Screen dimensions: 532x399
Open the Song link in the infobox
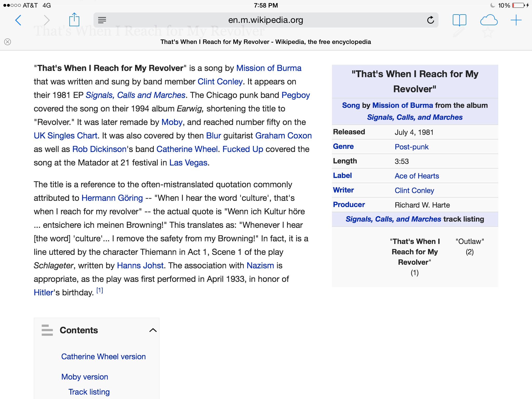point(351,105)
